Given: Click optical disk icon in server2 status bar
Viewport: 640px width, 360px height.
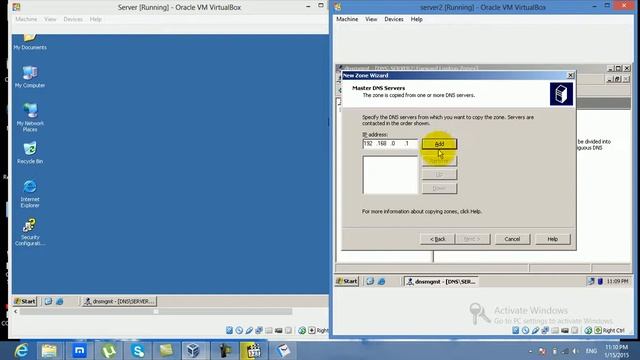Looking at the screenshot, I should tap(525, 330).
